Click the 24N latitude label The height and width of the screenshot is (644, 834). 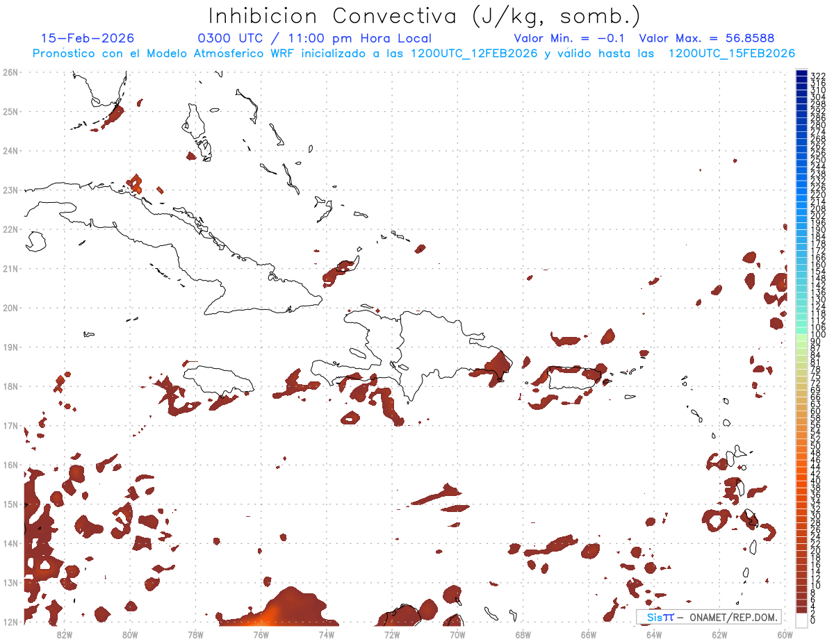click(10, 151)
